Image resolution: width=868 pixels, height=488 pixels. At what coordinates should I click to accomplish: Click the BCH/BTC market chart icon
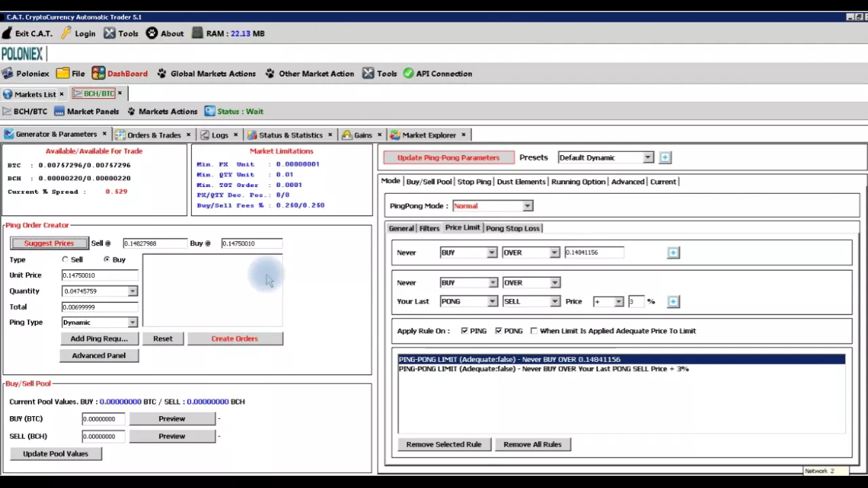(x=7, y=111)
